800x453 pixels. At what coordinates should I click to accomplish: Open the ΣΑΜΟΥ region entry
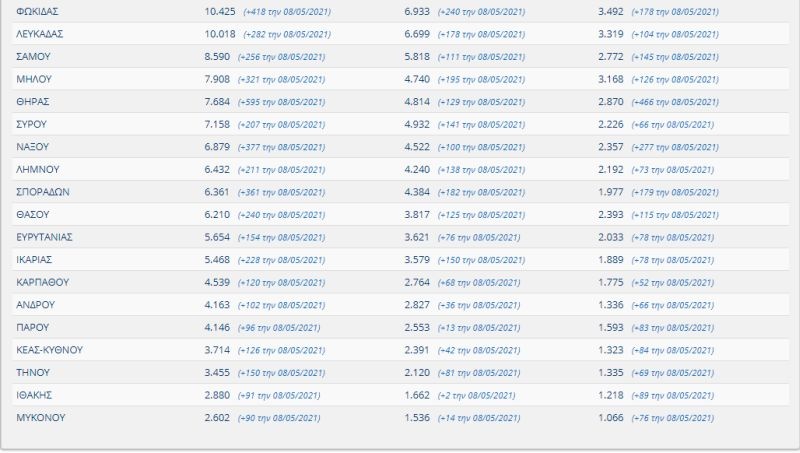coord(34,57)
